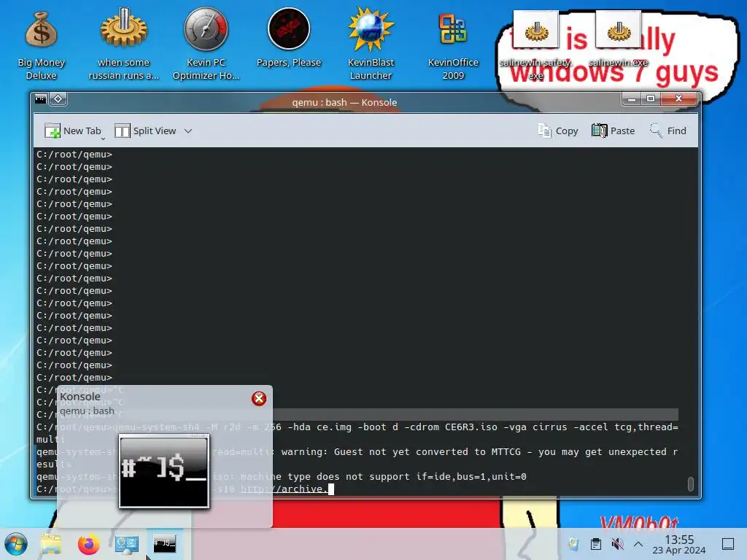Viewport: 747px width, 560px height.
Task: Close Konsole from taskbar preview popup
Action: click(259, 399)
